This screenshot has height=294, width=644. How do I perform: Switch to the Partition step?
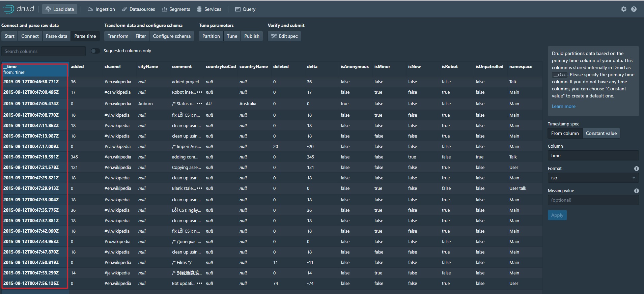pos(211,36)
